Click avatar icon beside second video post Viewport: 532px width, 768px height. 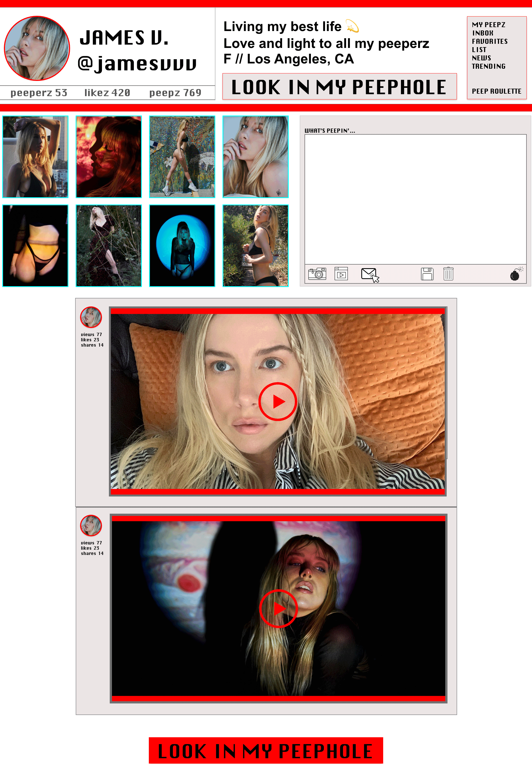click(x=91, y=525)
